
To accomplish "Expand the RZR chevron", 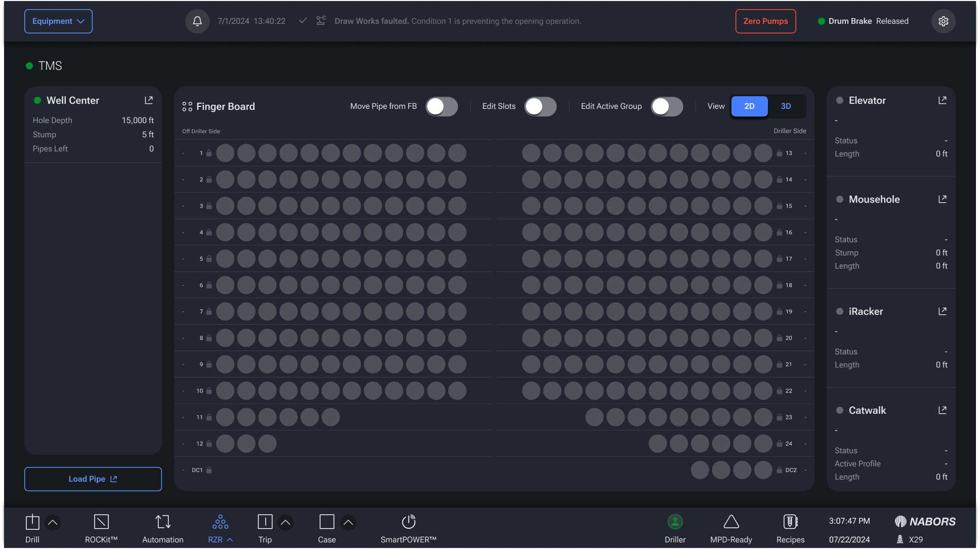I will pyautogui.click(x=230, y=540).
